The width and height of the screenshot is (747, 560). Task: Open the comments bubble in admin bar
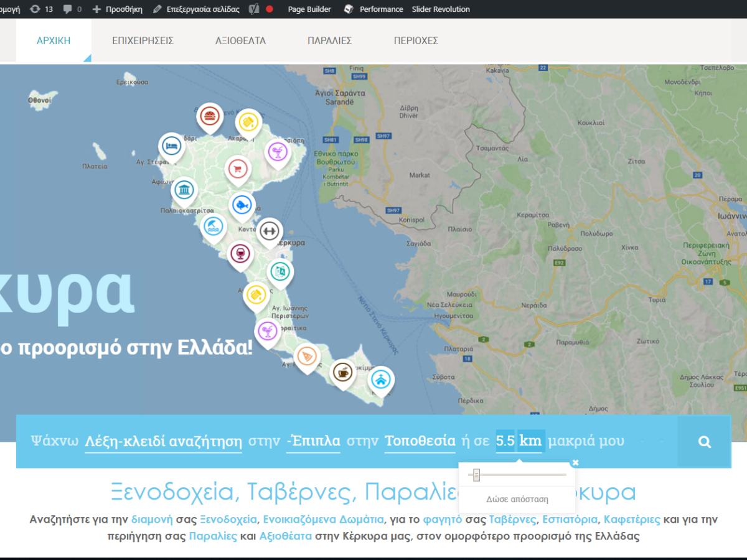[x=72, y=9]
